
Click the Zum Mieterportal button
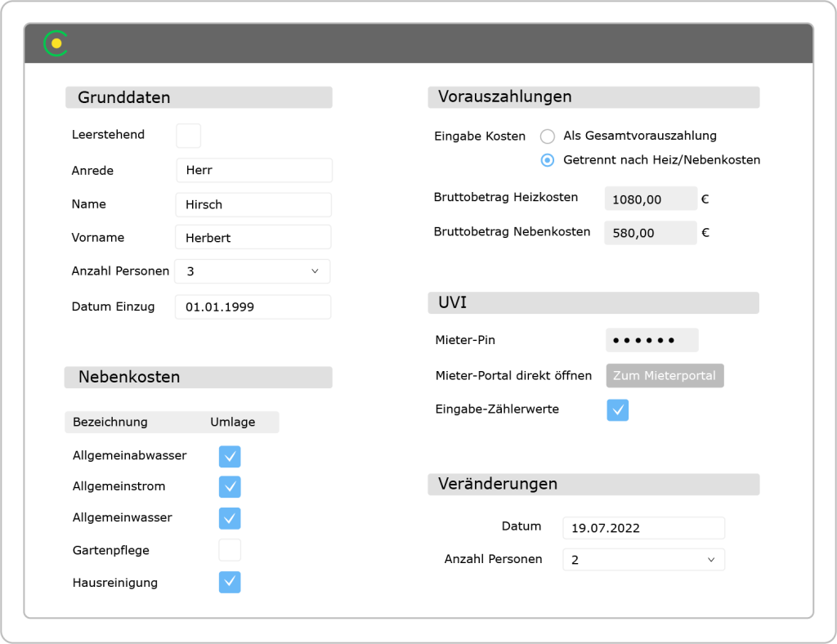pyautogui.click(x=665, y=376)
